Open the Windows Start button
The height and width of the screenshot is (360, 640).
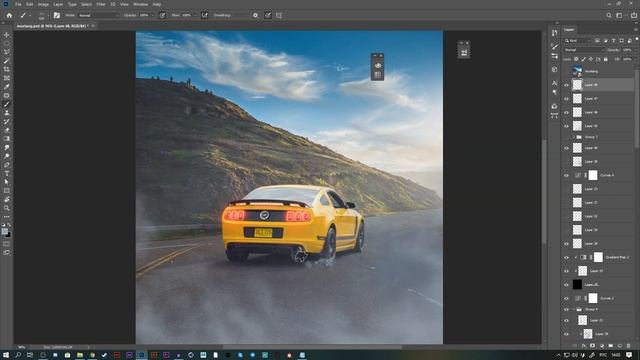(x=6, y=355)
